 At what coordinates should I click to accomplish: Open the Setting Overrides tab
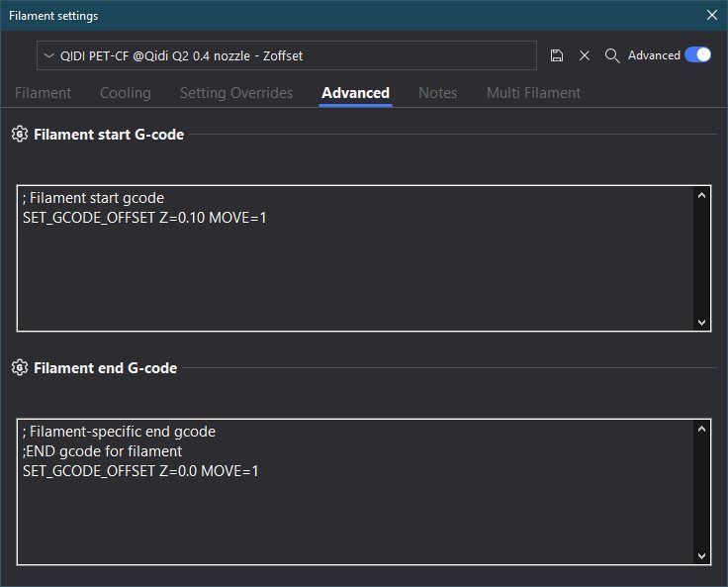(x=236, y=93)
